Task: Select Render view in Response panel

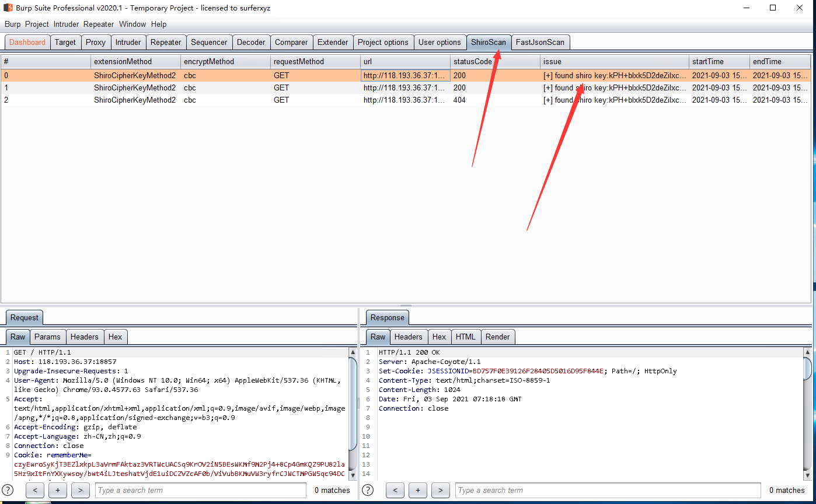Action: [x=497, y=337]
